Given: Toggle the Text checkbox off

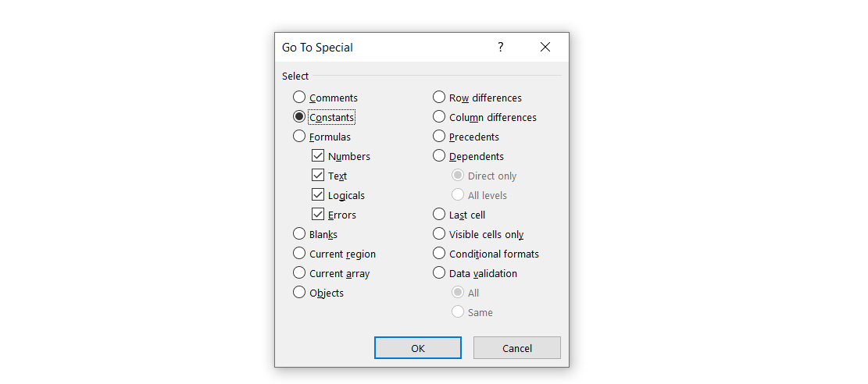Looking at the screenshot, I should [x=318, y=176].
